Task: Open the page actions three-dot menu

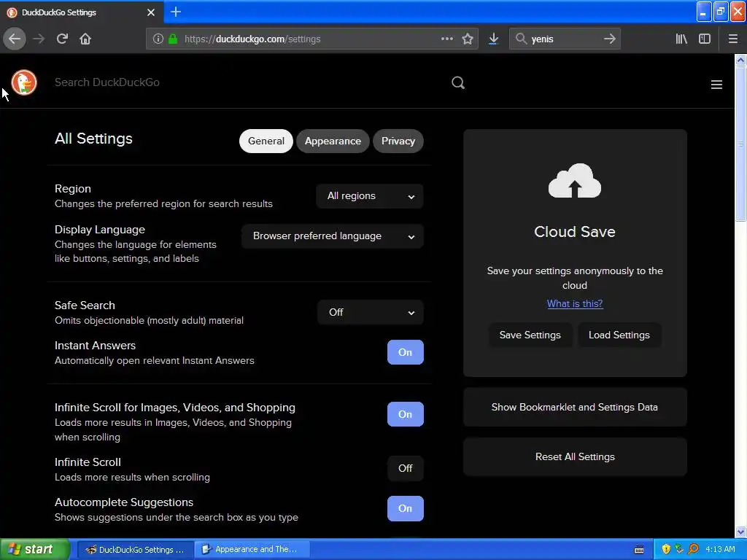Action: (x=447, y=39)
